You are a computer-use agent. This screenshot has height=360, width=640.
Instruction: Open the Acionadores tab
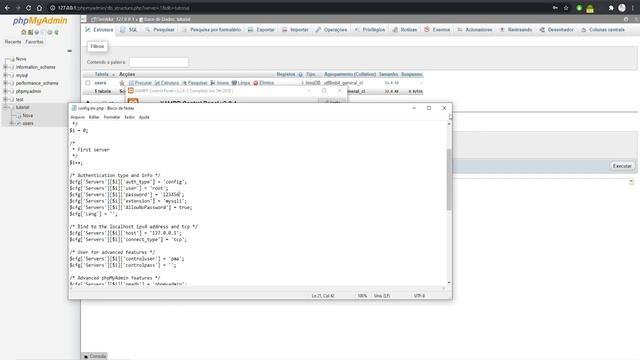click(x=475, y=30)
